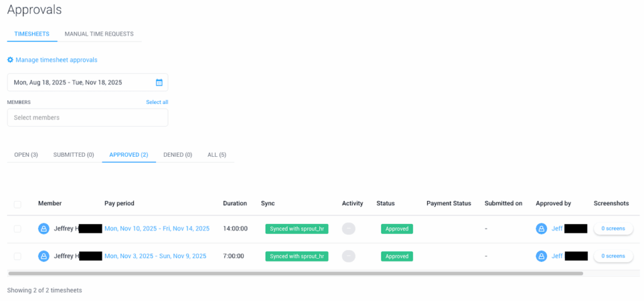Open the Mon, Nov 10 - Fri, Nov 14 pay period
The width and height of the screenshot is (644, 301).
[x=157, y=229]
